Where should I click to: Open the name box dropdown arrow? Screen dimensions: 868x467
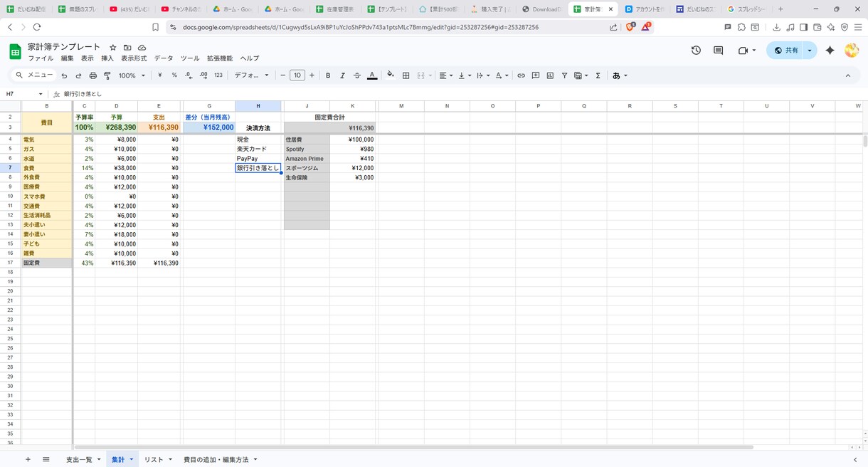pos(41,94)
